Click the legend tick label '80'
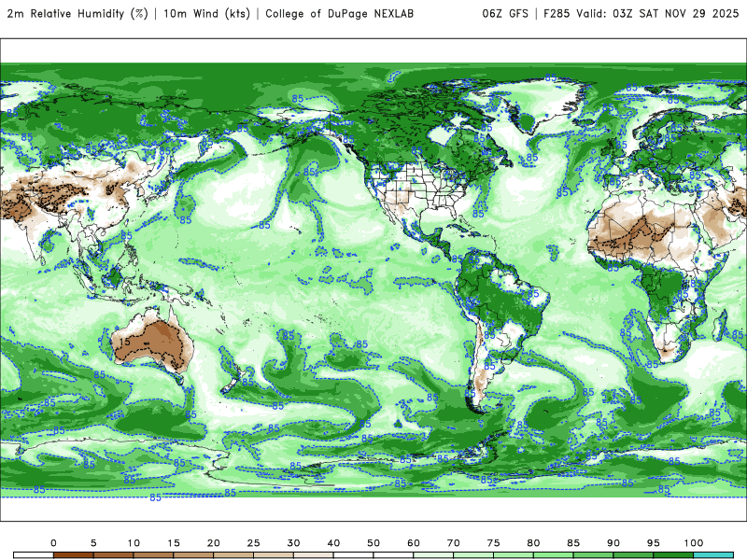Image resolution: width=747 pixels, height=560 pixels. point(533,543)
